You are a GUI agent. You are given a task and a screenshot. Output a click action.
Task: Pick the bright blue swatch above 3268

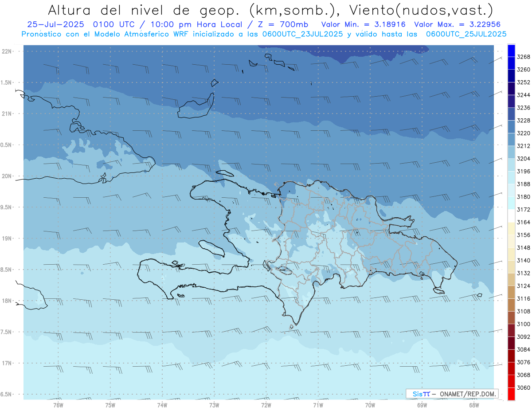(511, 51)
